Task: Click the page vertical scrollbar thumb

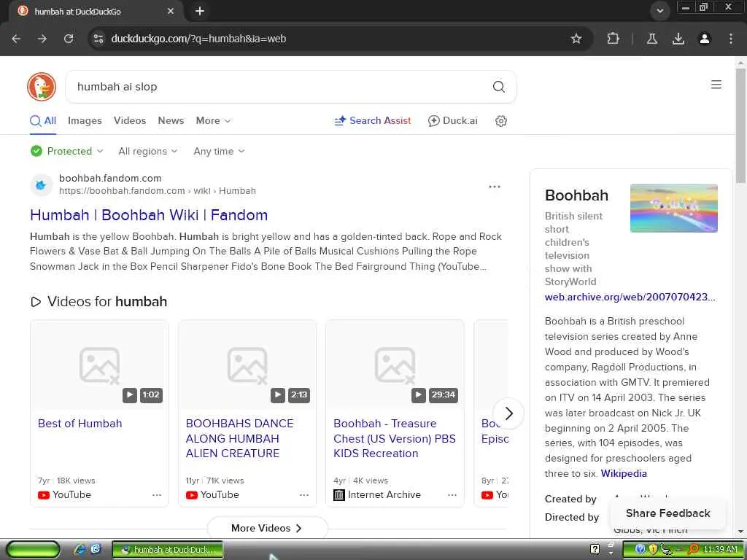Action: [740, 125]
